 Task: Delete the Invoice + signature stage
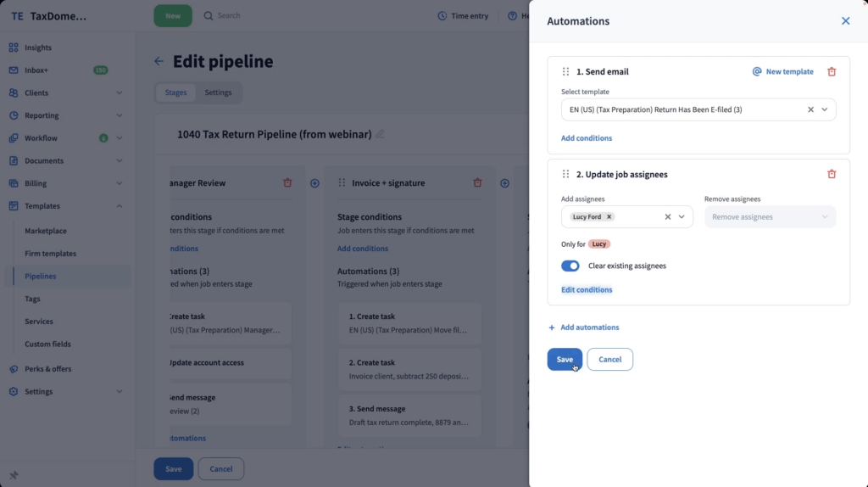click(477, 182)
